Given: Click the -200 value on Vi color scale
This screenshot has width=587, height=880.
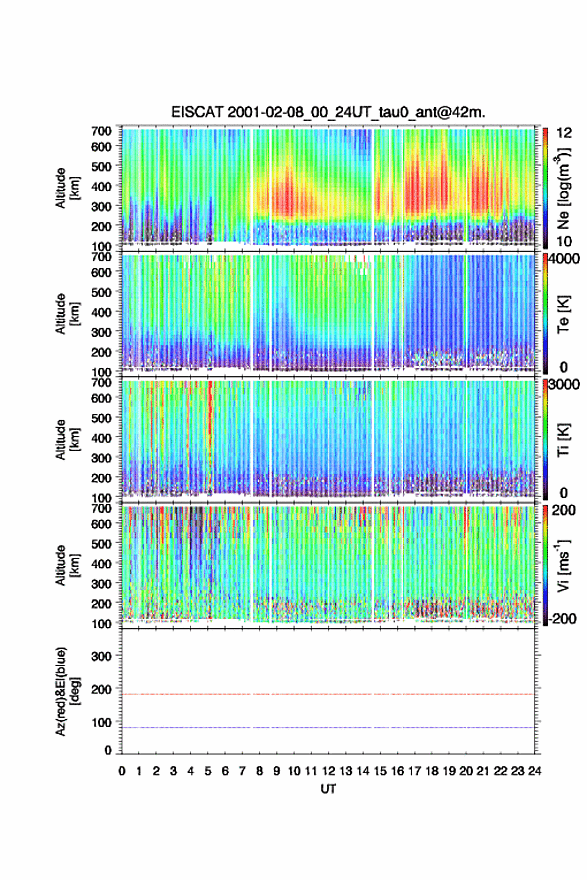Looking at the screenshot, I should coord(563,619).
